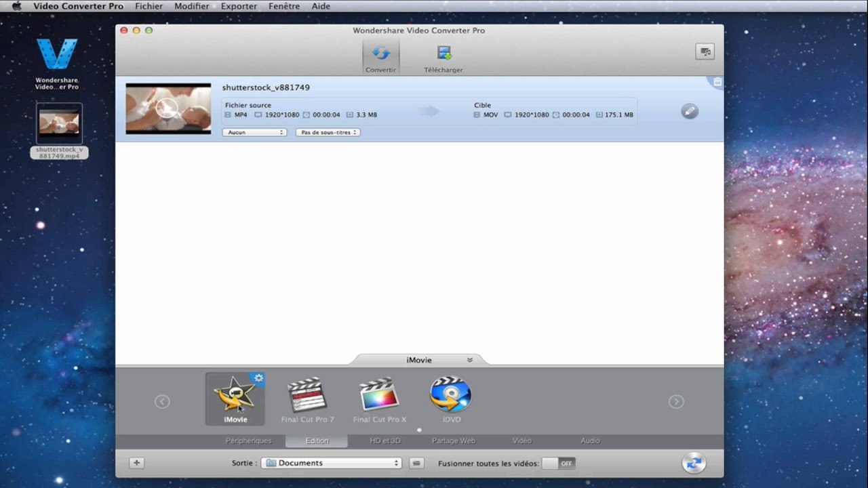This screenshot has width=868, height=488.
Task: Click the target MOV format value
Action: [x=490, y=115]
